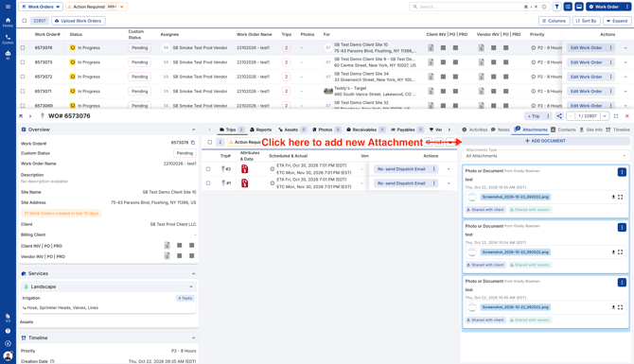Click Upload Work Orders button
The height and width of the screenshot is (364, 634).
78,21
